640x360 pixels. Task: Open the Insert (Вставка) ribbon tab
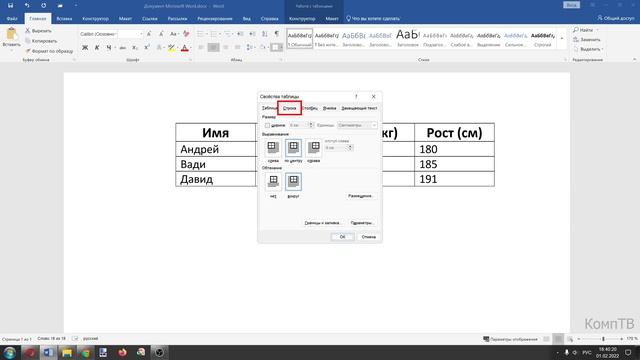tap(64, 18)
